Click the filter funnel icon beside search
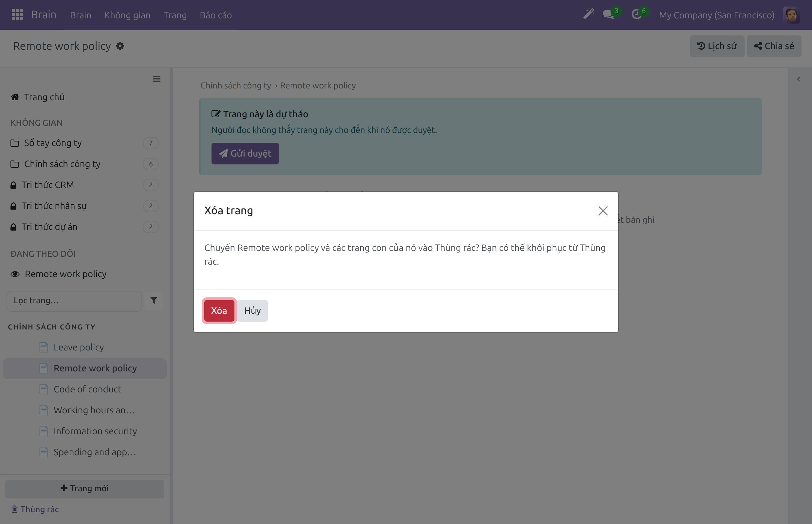This screenshot has height=524, width=812. pyautogui.click(x=154, y=300)
